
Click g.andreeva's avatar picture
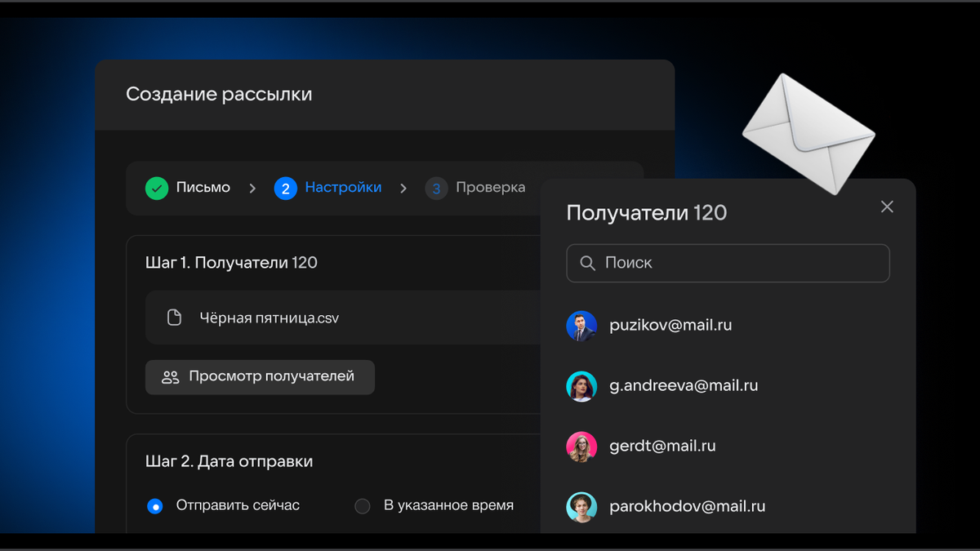(x=581, y=385)
